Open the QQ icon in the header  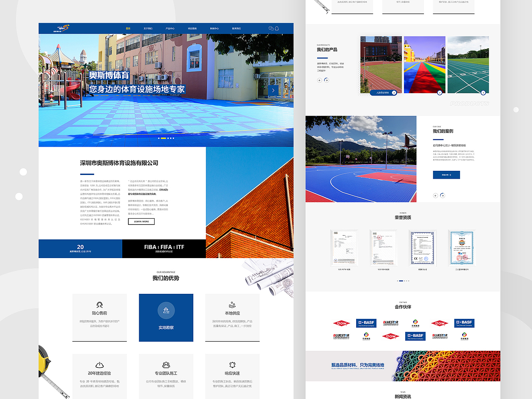tap(277, 28)
